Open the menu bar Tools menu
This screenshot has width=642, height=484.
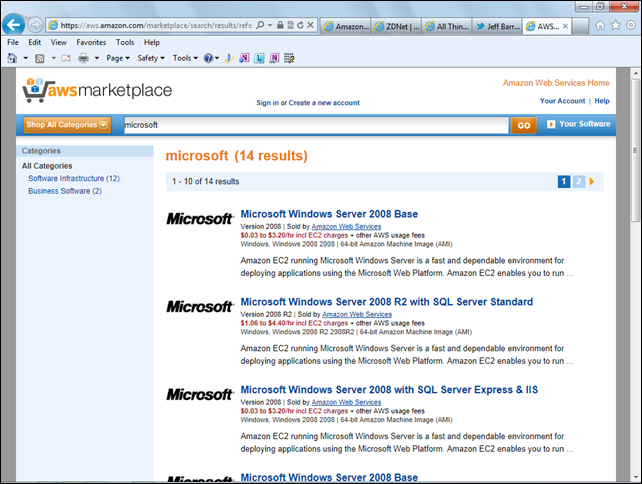click(x=125, y=42)
